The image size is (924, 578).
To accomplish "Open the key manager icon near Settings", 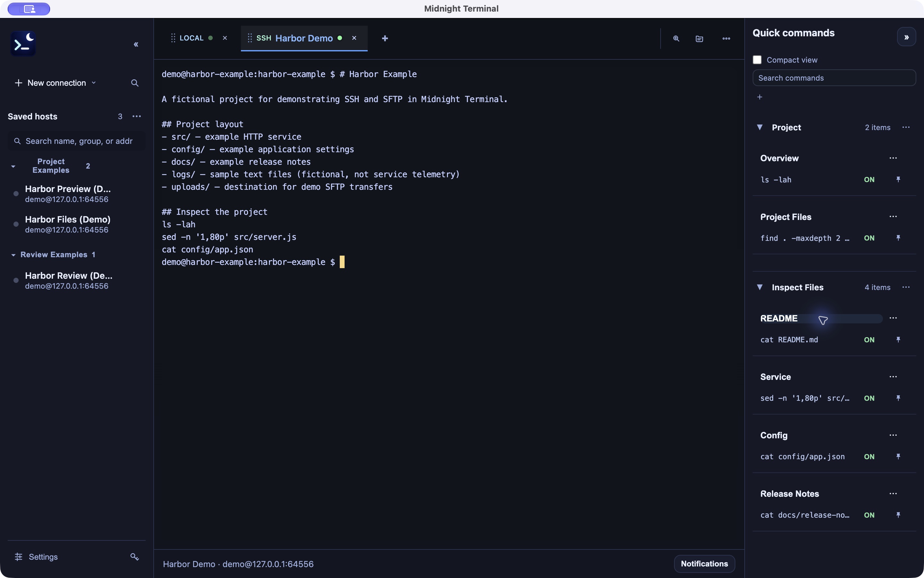I will (x=134, y=556).
